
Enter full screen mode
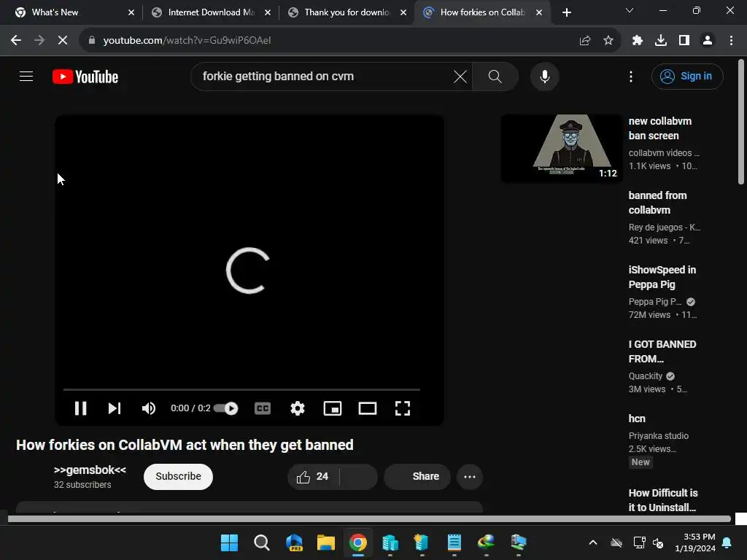(x=403, y=408)
